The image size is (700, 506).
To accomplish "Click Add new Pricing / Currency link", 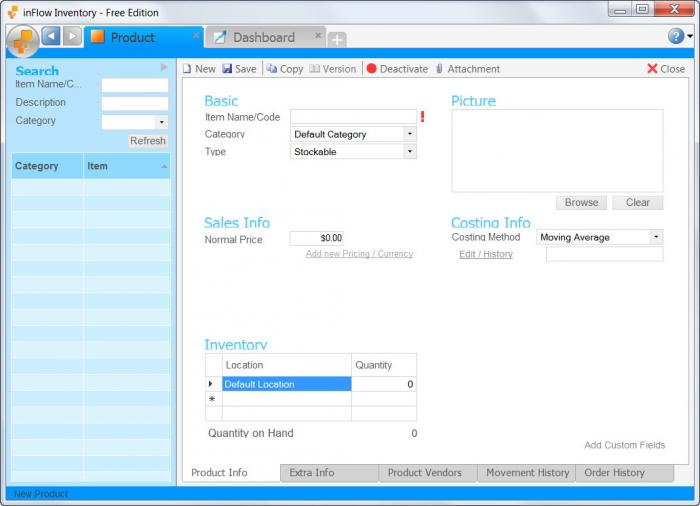I will coord(359,254).
